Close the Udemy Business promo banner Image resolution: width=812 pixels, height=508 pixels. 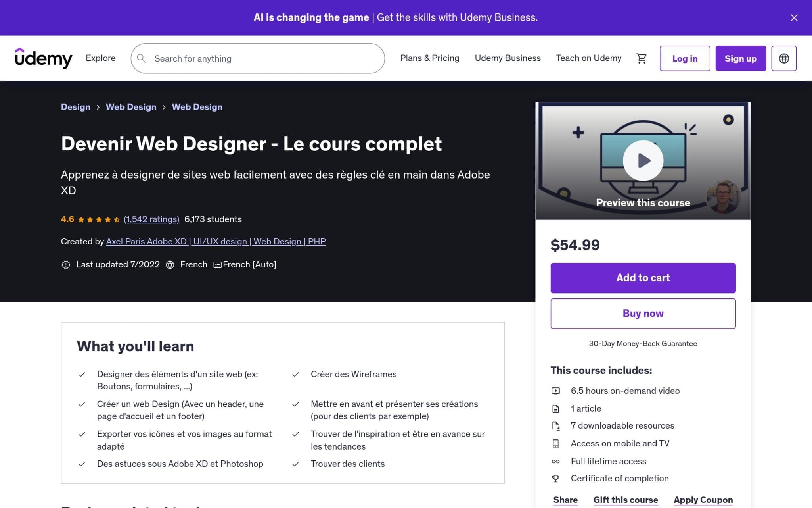(794, 18)
